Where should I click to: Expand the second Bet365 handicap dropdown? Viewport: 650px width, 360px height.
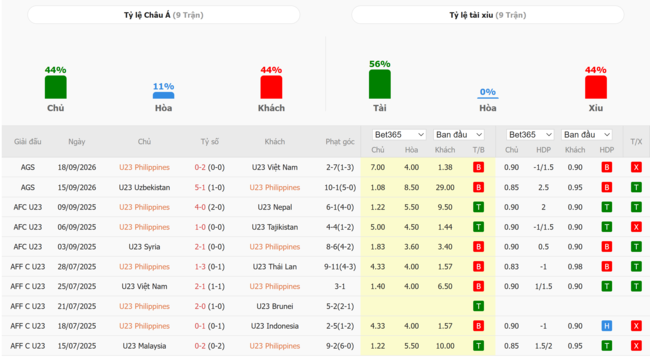click(530, 135)
